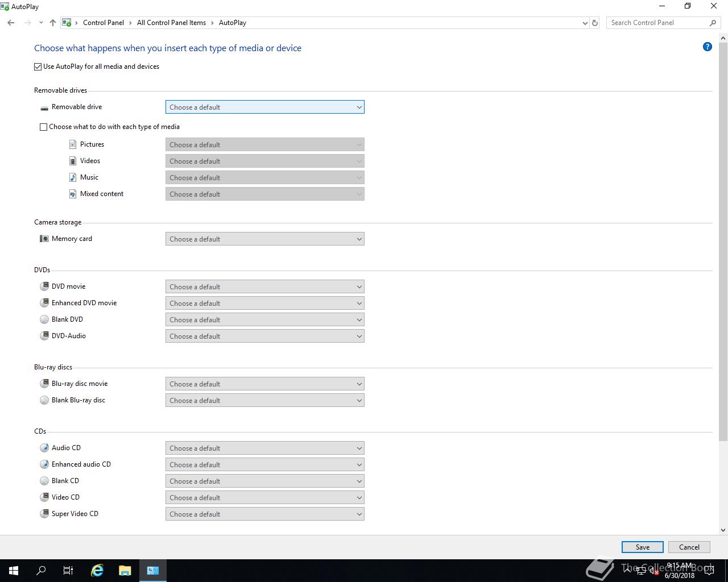Open the Enhanced DVD movie dropdown
Image resolution: width=728 pixels, height=582 pixels.
tap(265, 303)
